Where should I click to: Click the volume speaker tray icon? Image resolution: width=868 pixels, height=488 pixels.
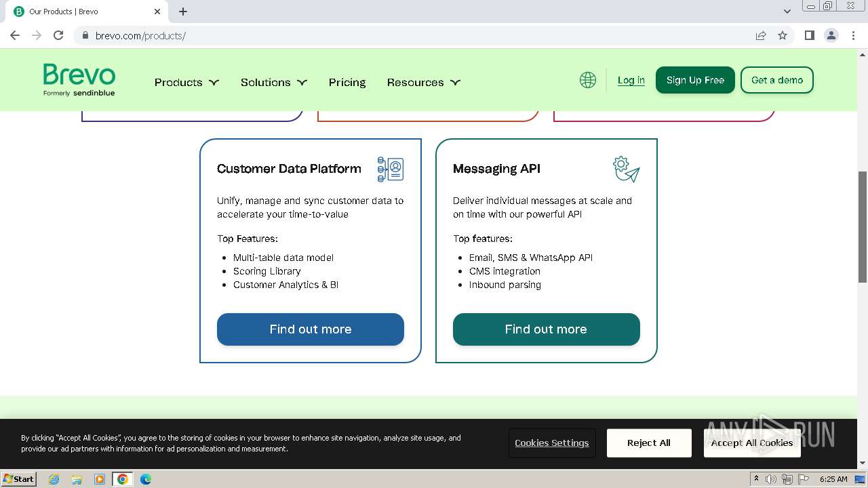pos(771,479)
